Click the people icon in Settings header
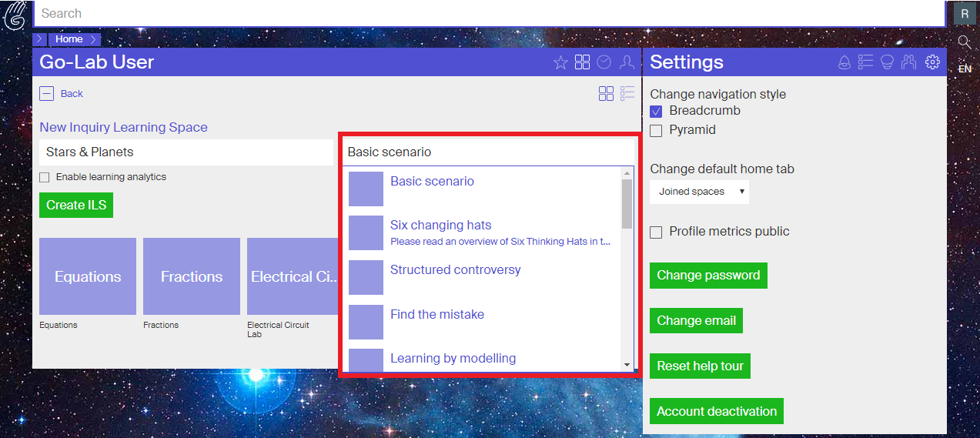This screenshot has width=980, height=438. (x=909, y=62)
